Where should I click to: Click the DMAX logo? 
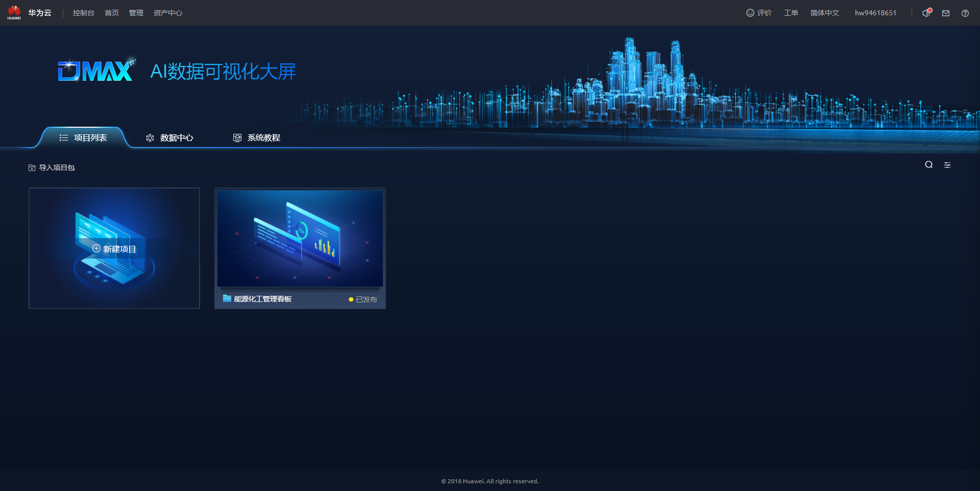coord(96,71)
